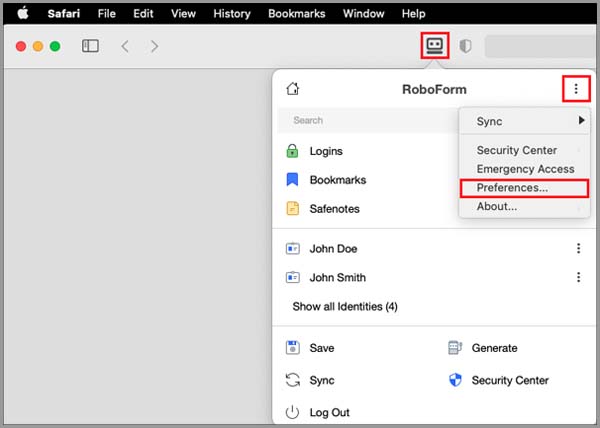600x428 pixels.
Task: Open the Edit menu
Action: pos(143,14)
